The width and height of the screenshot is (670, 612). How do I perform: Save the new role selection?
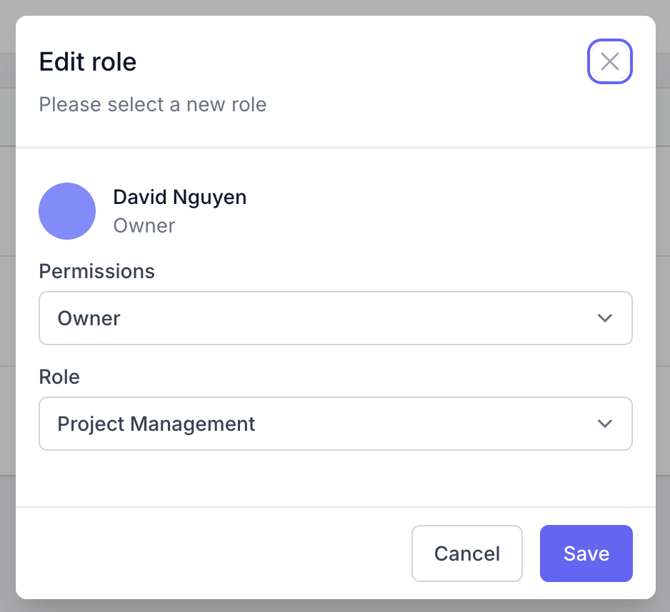coord(586,553)
